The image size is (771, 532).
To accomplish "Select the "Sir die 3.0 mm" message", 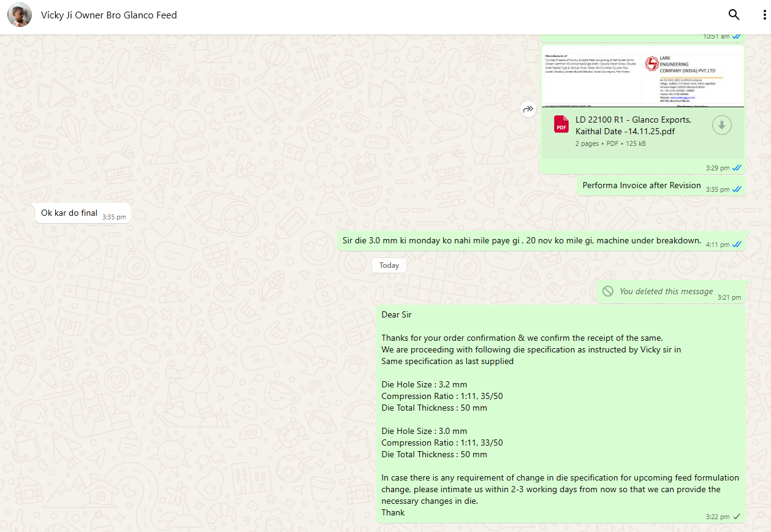I will (x=521, y=240).
